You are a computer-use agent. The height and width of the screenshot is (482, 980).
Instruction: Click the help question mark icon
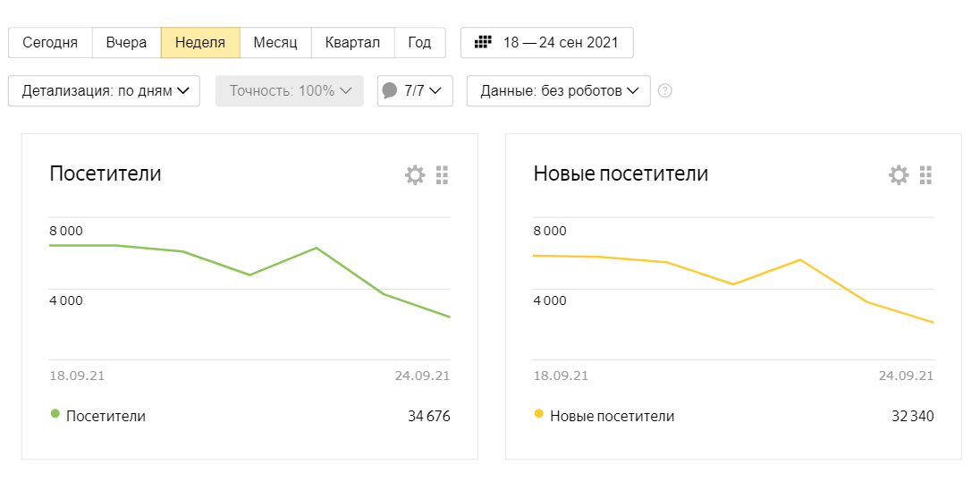[x=665, y=90]
